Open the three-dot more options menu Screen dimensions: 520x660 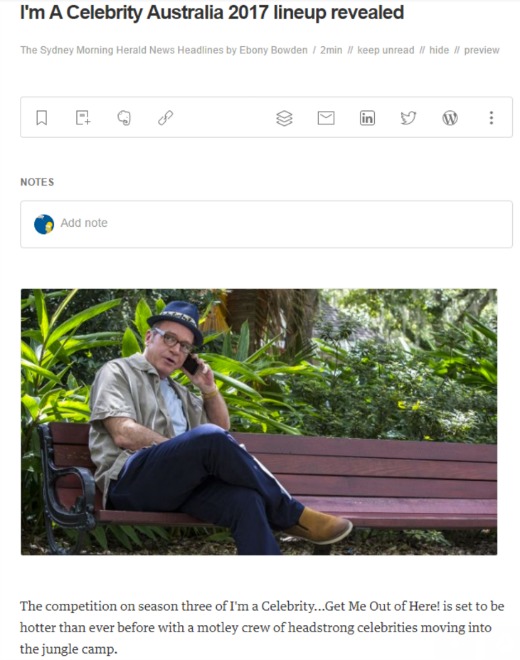pyautogui.click(x=491, y=117)
